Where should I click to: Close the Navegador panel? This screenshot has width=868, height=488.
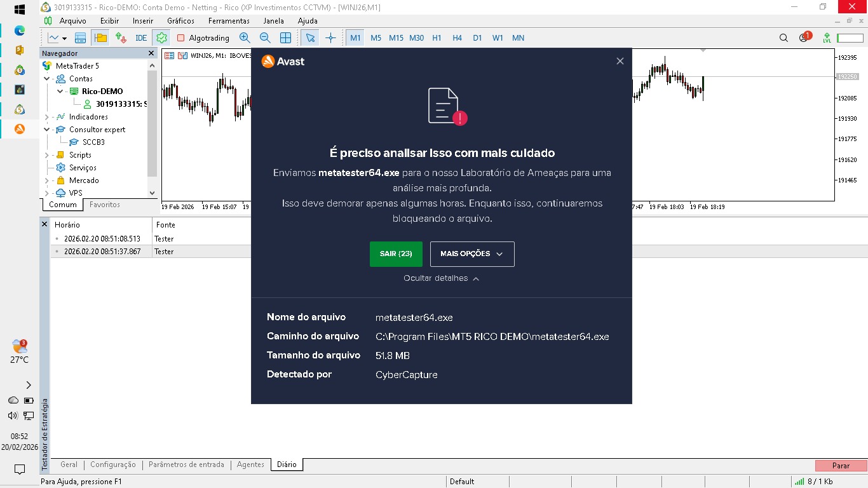(x=151, y=53)
